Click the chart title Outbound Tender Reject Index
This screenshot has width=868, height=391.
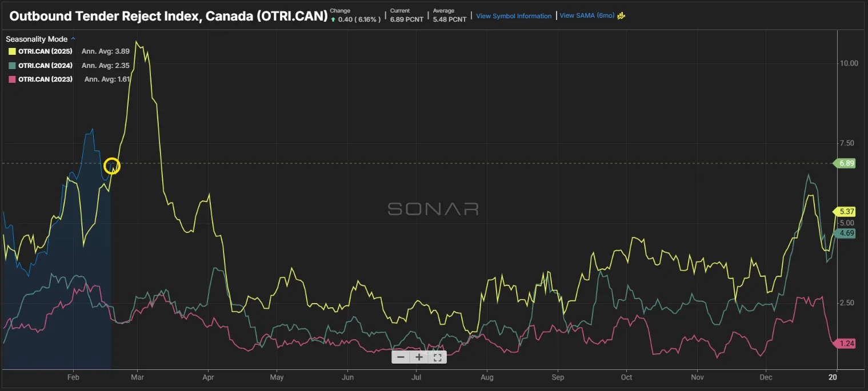[169, 15]
